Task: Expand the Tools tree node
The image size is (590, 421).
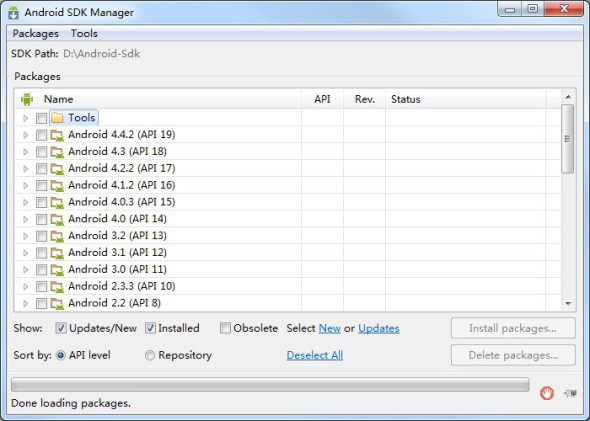Action: (x=26, y=118)
